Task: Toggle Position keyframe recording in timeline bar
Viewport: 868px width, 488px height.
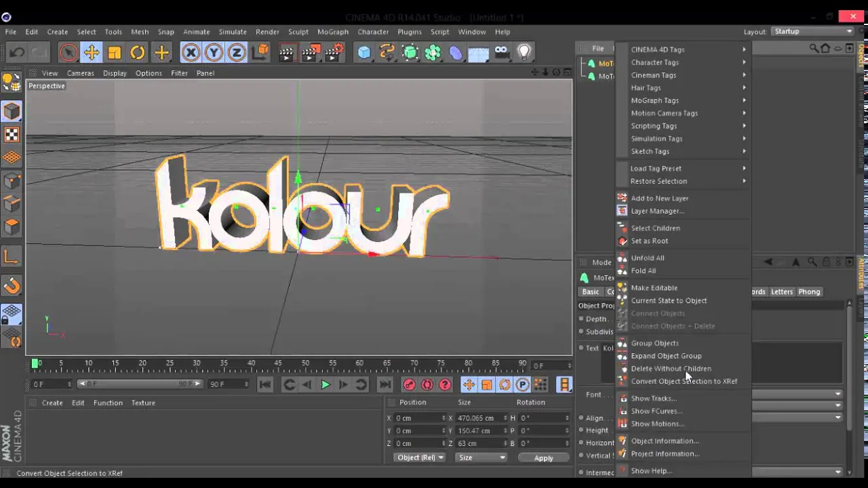Action: [469, 384]
